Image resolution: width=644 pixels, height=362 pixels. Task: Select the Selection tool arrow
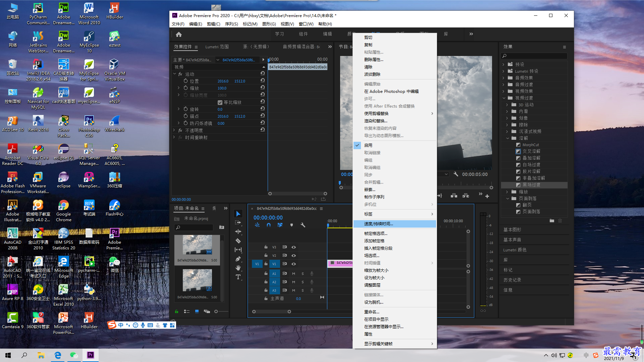(238, 214)
